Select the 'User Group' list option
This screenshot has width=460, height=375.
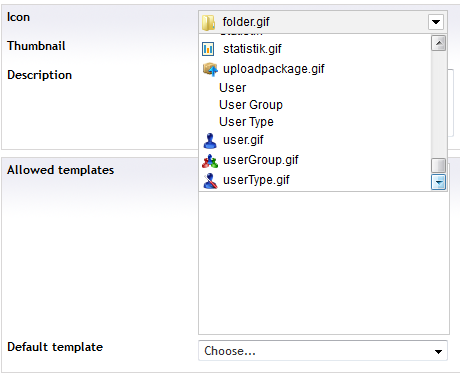[251, 105]
